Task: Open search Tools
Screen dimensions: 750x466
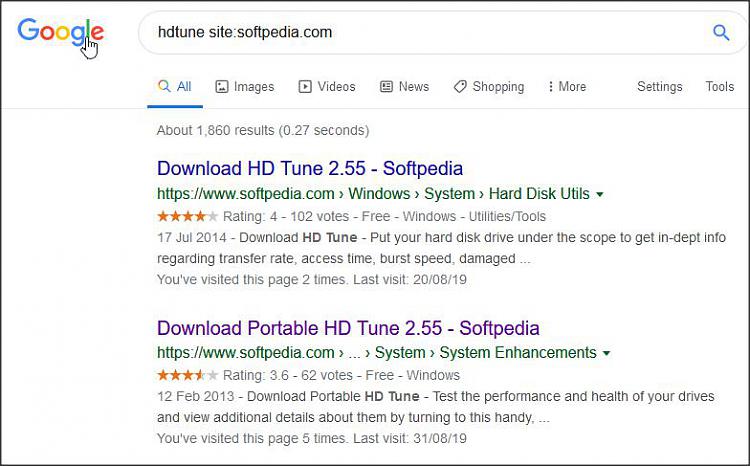Action: click(719, 87)
